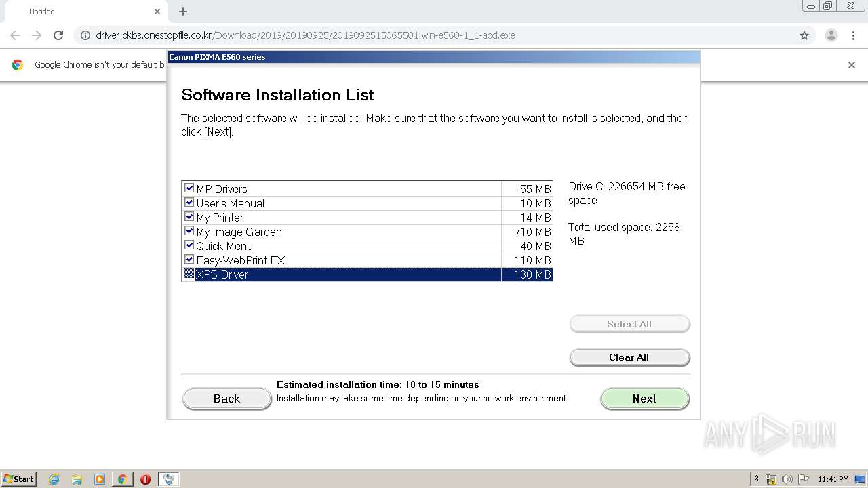Open the network tray icon

771,479
